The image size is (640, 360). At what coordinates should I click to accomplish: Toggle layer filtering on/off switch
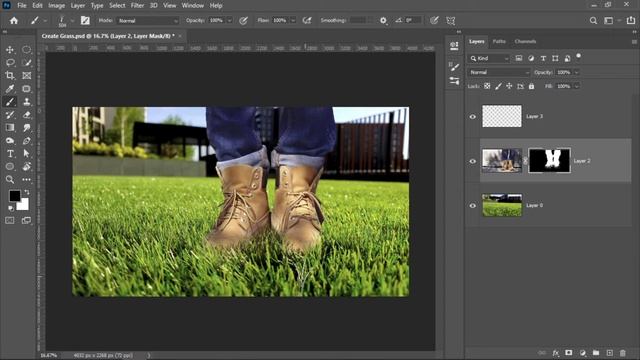tap(578, 56)
